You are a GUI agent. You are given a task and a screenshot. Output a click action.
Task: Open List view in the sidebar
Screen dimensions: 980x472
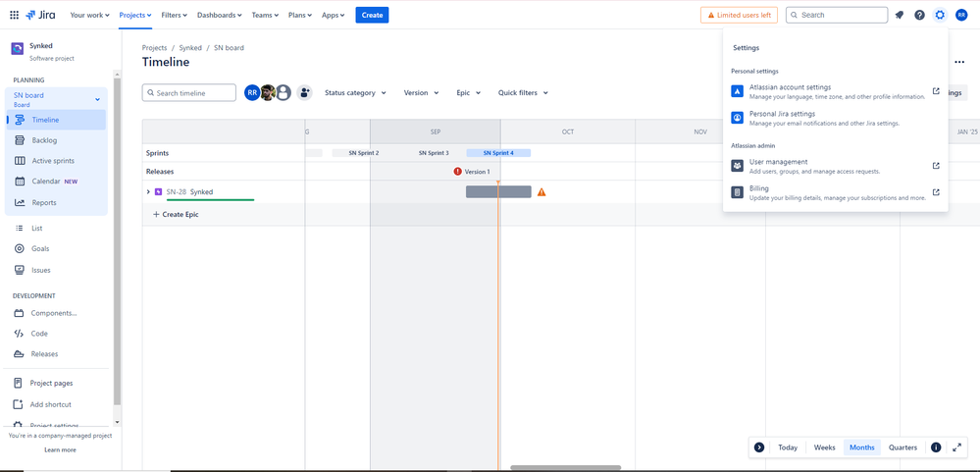coord(56,229)
